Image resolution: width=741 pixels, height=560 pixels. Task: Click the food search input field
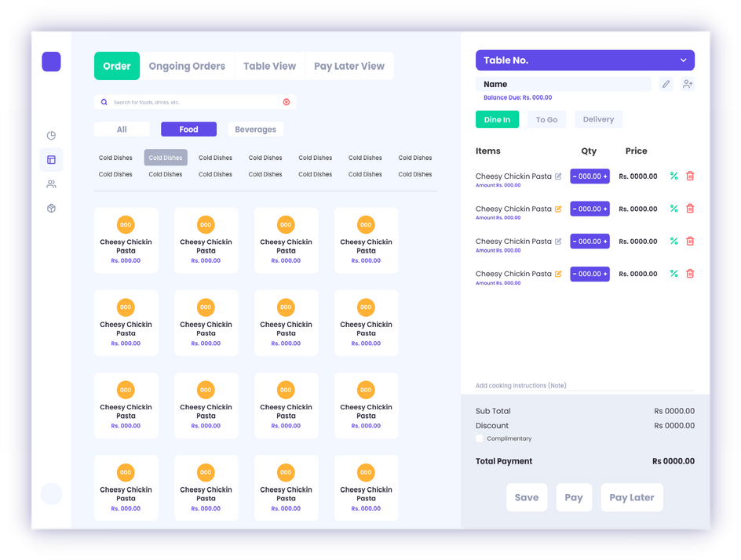point(192,102)
